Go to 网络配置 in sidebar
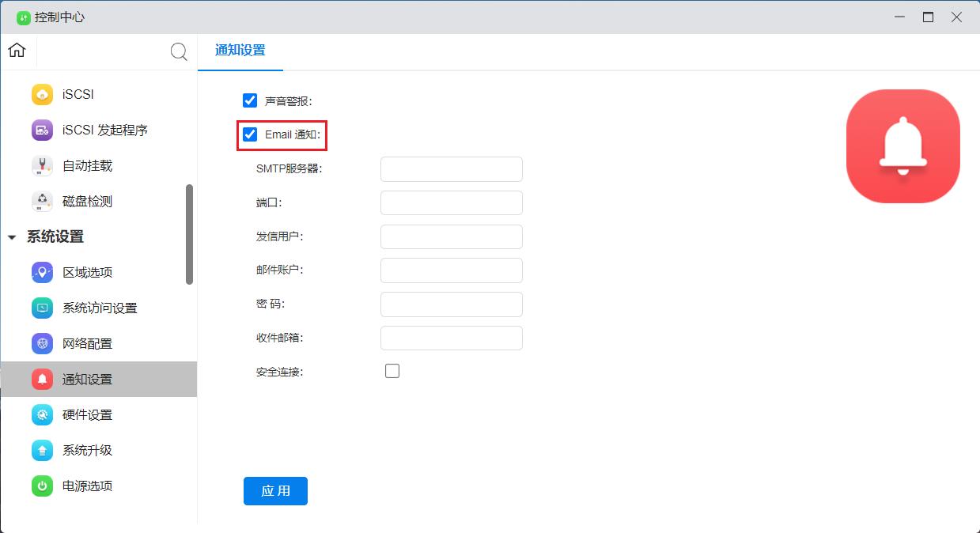Screen dimensions: 980x533 pos(87,343)
